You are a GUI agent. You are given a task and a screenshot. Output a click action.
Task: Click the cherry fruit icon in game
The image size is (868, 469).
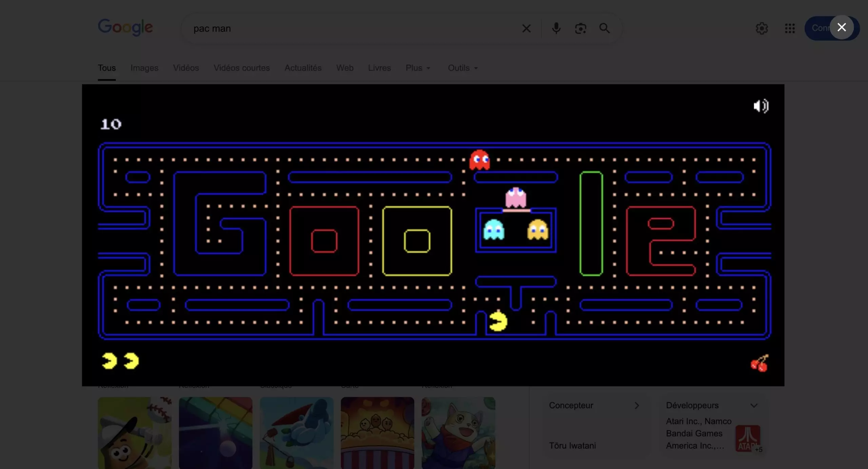pos(759,363)
